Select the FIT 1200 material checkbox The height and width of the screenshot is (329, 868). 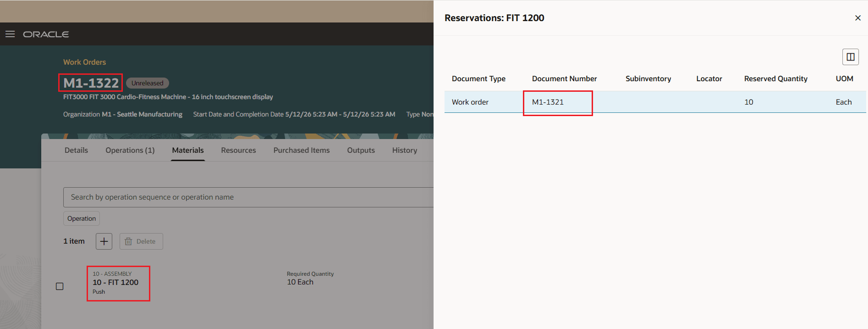click(x=60, y=286)
